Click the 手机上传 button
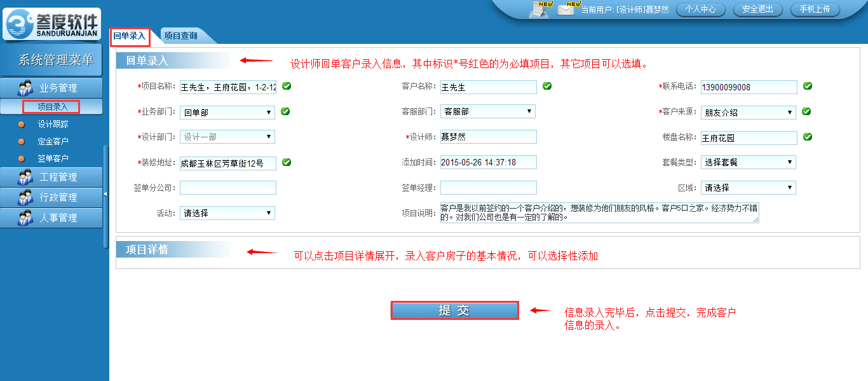The width and height of the screenshot is (868, 381). pos(815,10)
